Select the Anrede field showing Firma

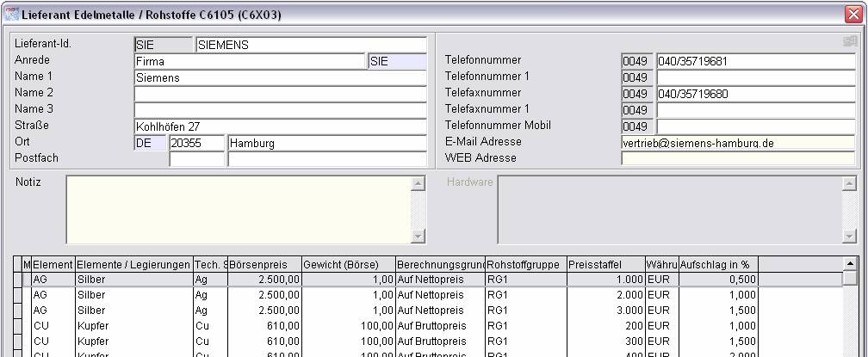249,61
